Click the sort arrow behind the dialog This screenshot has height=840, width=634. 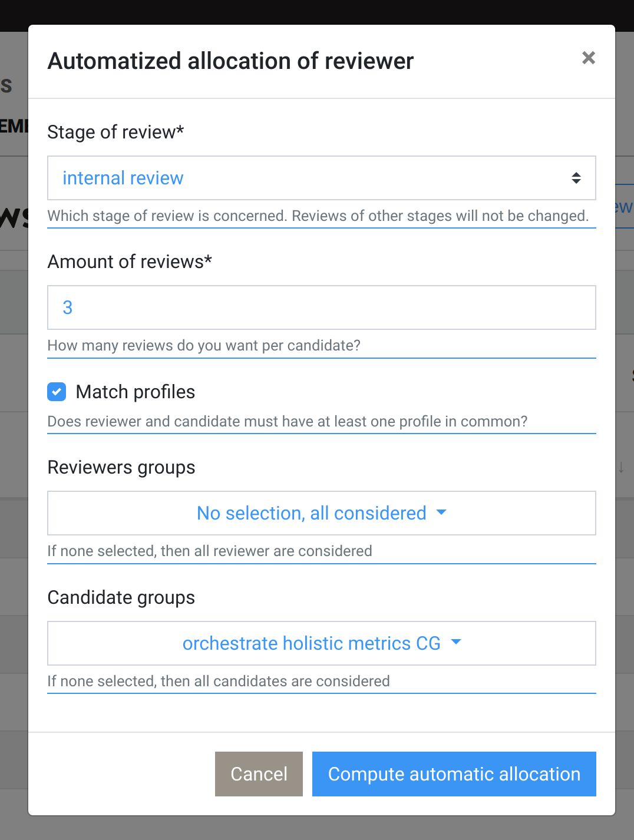621,468
